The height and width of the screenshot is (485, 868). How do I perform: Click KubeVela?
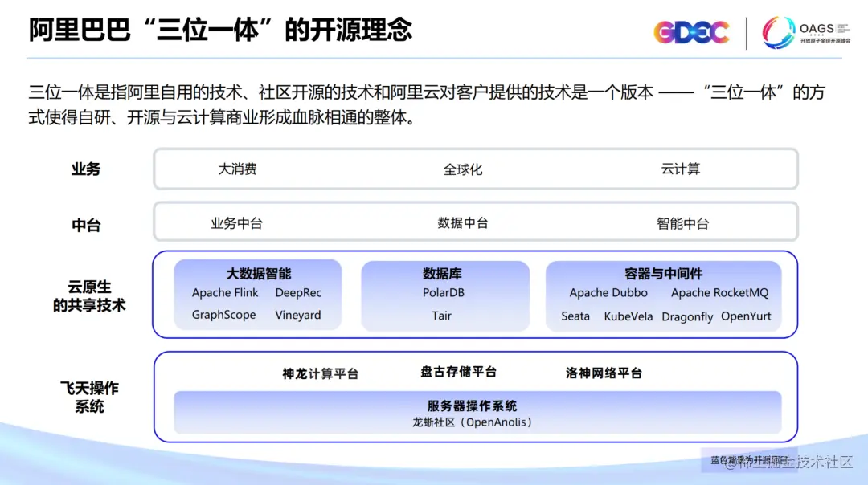(x=628, y=316)
